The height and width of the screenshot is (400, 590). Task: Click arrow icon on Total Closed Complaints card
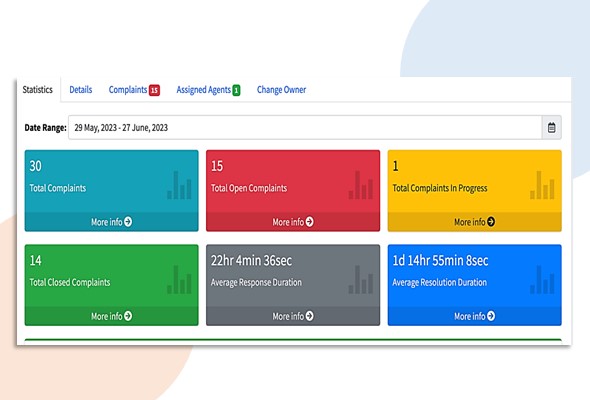[x=128, y=316]
